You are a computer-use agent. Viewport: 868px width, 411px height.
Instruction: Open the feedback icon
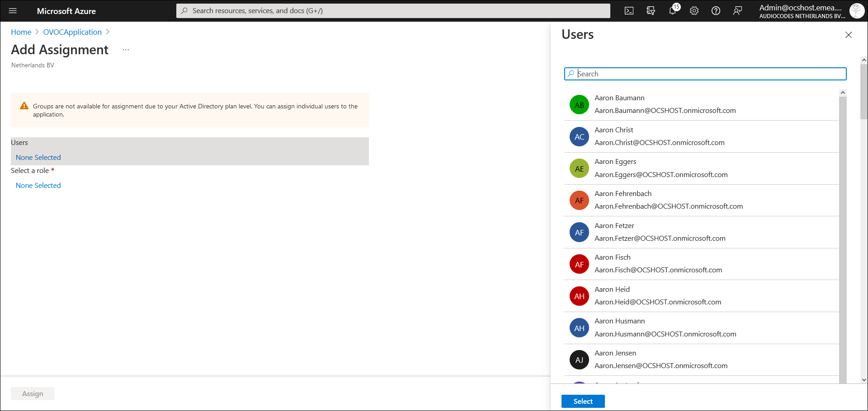[737, 11]
